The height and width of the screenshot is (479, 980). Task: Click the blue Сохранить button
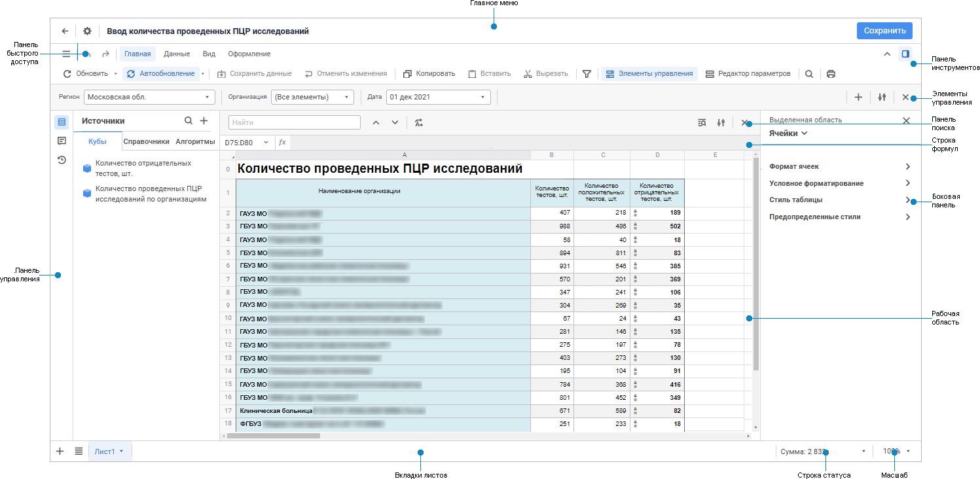884,31
